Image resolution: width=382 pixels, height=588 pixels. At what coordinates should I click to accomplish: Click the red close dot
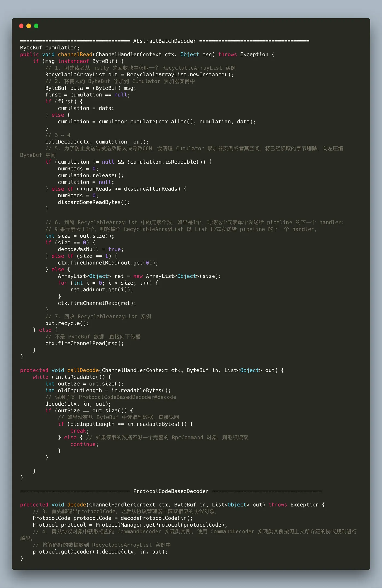[x=21, y=26]
